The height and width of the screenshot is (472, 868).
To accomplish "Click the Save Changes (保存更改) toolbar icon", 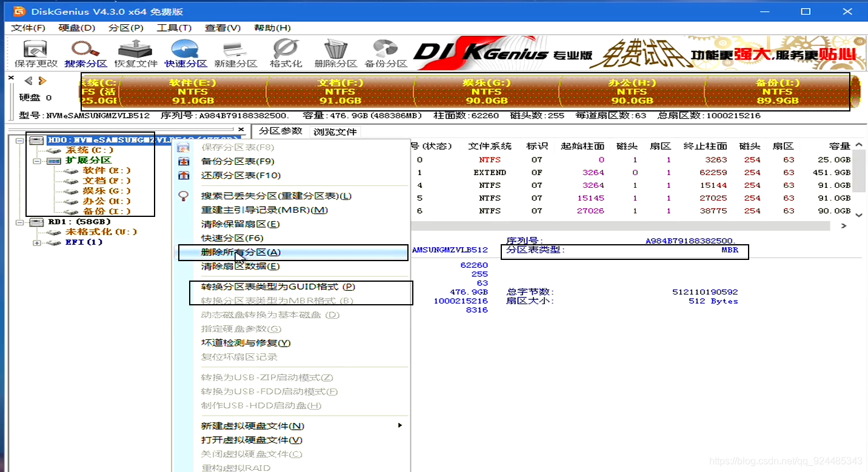I will click(x=36, y=54).
